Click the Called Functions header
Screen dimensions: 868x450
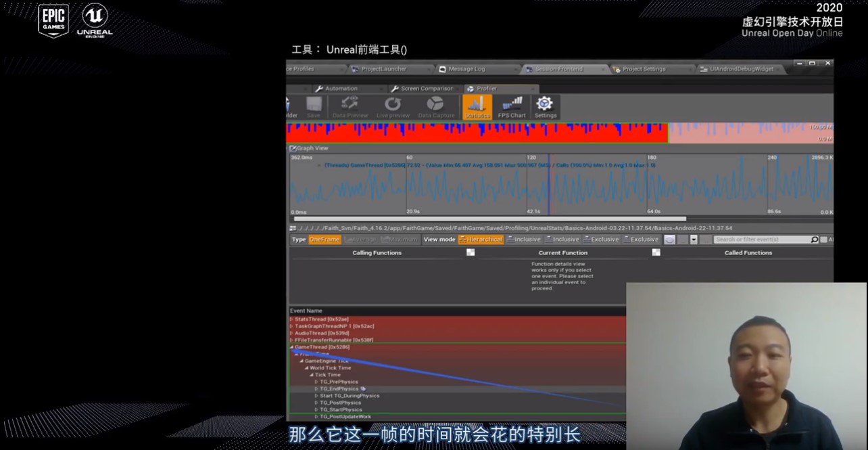[x=748, y=252]
